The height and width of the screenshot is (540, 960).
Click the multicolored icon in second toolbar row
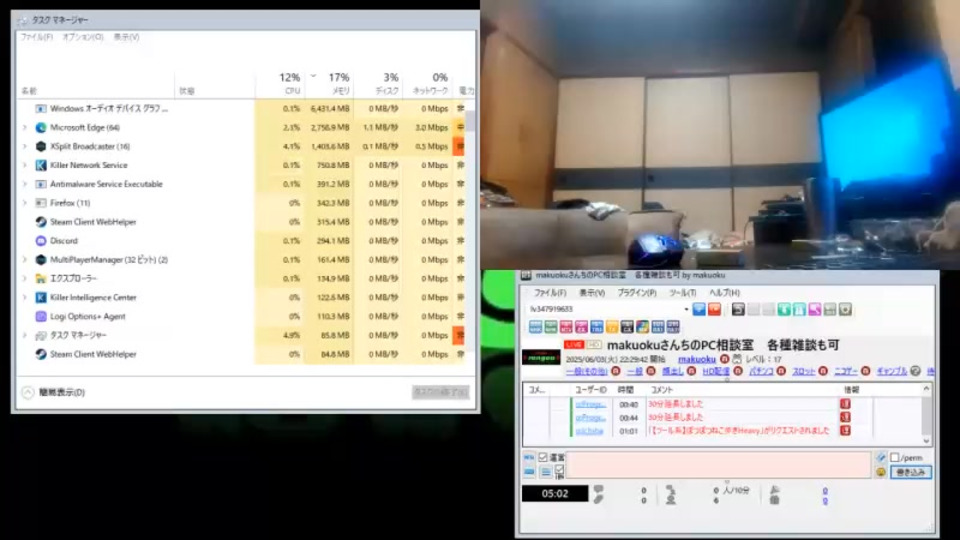(642, 327)
